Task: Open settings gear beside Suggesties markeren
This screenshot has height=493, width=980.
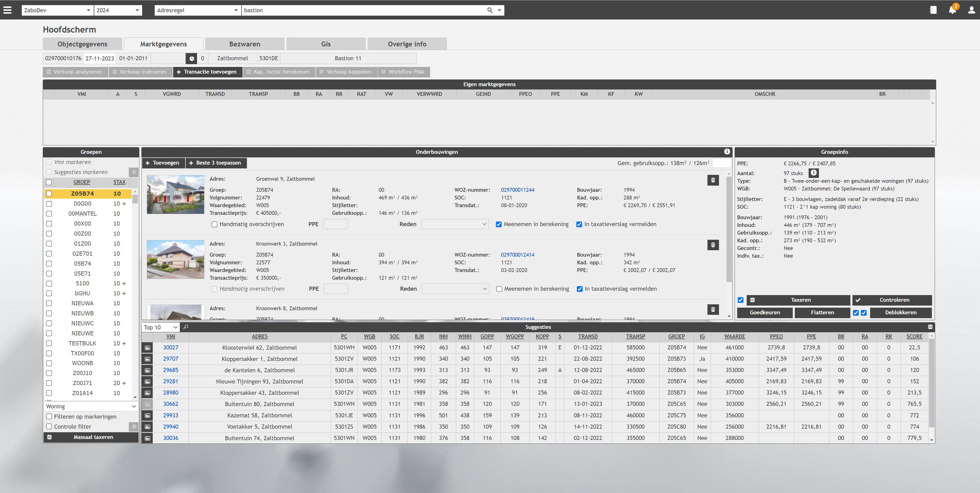Action: point(134,172)
